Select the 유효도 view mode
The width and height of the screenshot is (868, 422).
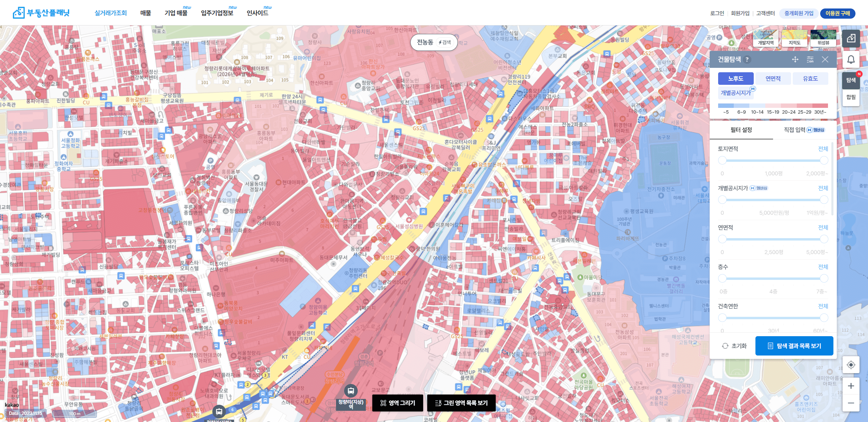tap(810, 79)
